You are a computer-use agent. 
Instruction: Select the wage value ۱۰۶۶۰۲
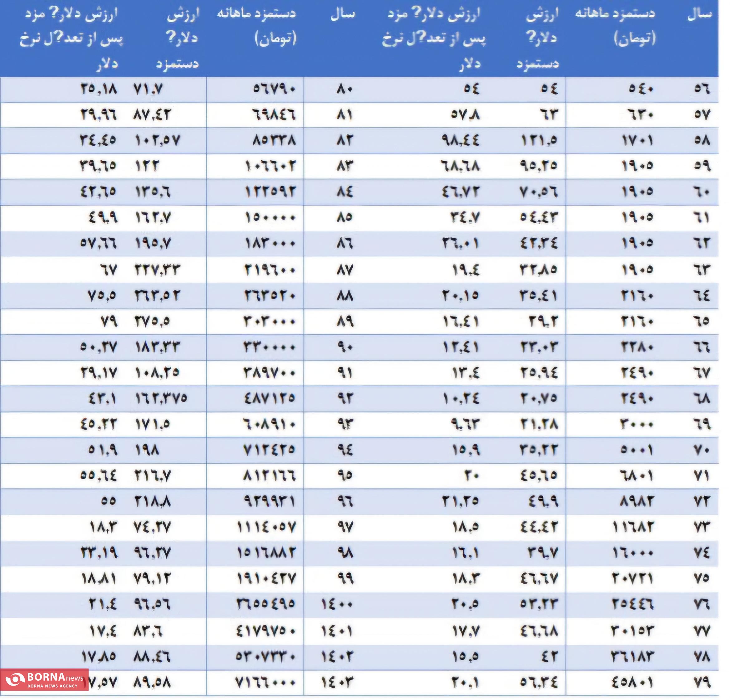[x=270, y=166]
